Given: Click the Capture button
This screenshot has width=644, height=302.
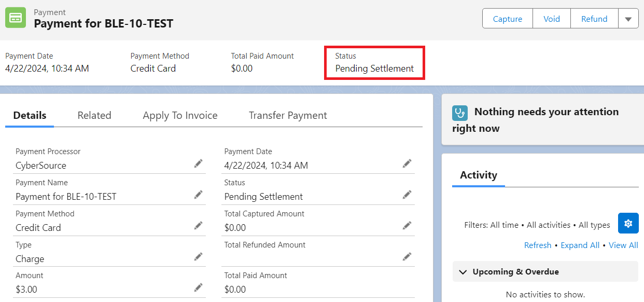Looking at the screenshot, I should [x=507, y=19].
